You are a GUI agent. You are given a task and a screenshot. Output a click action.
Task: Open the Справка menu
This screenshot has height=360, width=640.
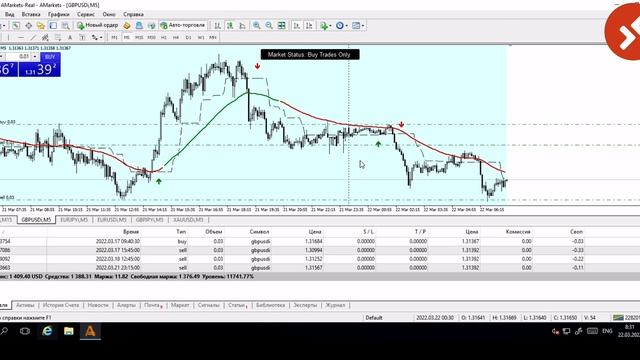pyautogui.click(x=133, y=14)
